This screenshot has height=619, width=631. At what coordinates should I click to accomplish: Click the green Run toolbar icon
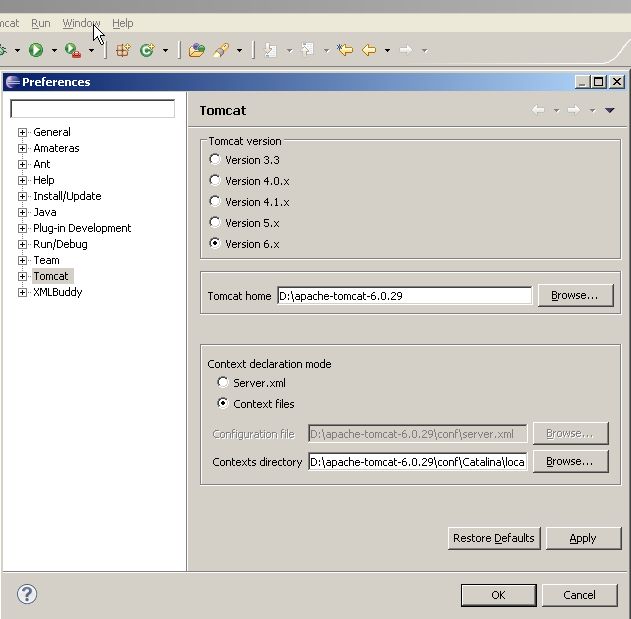tap(36, 50)
